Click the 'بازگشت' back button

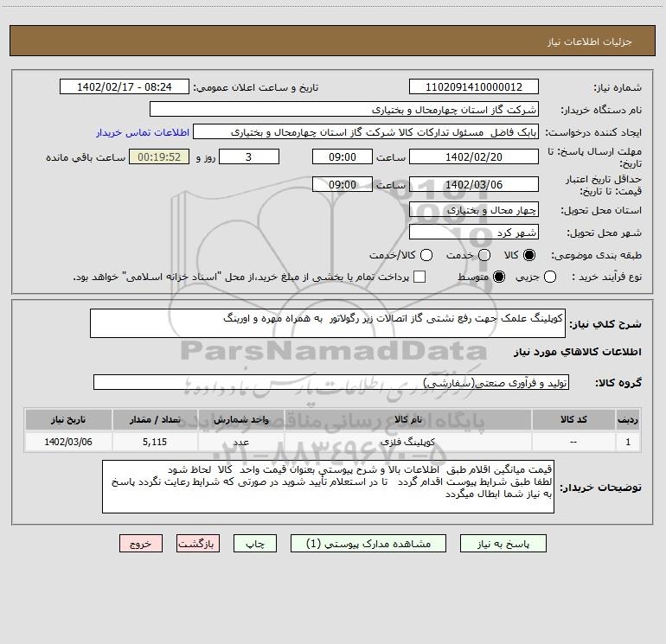[198, 544]
